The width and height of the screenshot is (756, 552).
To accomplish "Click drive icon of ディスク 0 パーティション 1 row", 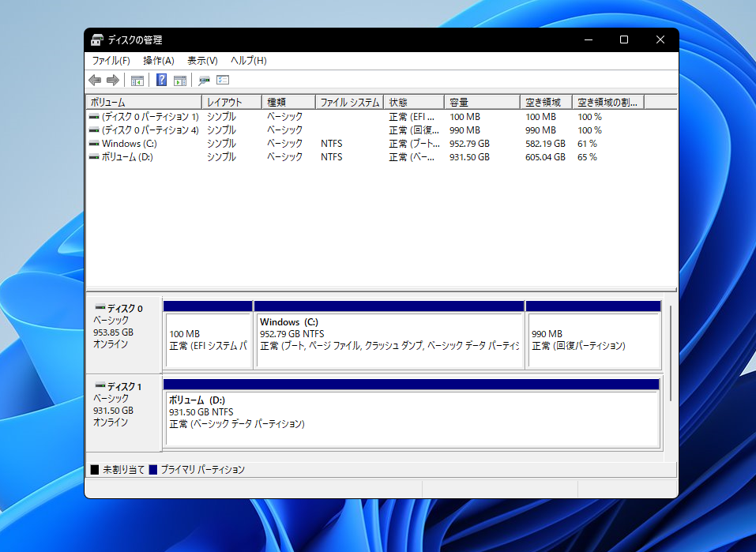I will (x=94, y=117).
